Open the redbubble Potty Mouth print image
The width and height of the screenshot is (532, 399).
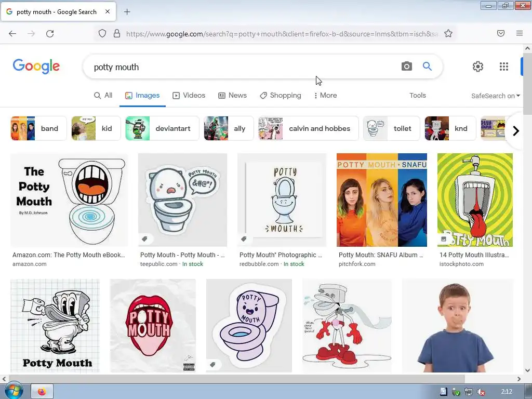point(282,200)
